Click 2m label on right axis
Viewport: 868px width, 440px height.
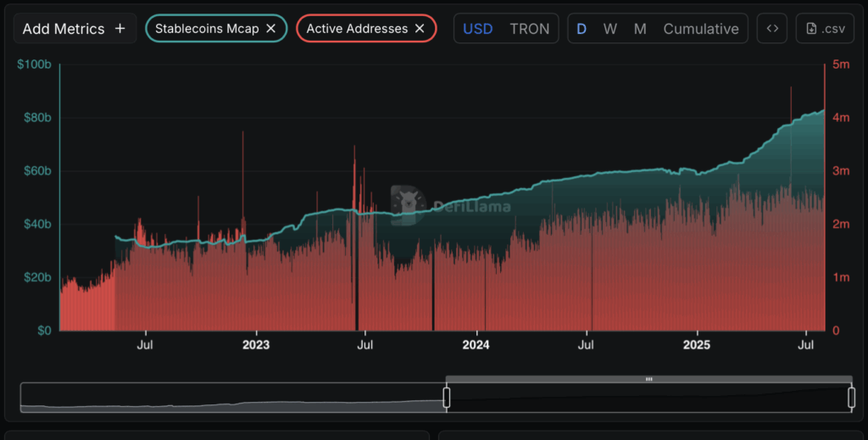841,224
